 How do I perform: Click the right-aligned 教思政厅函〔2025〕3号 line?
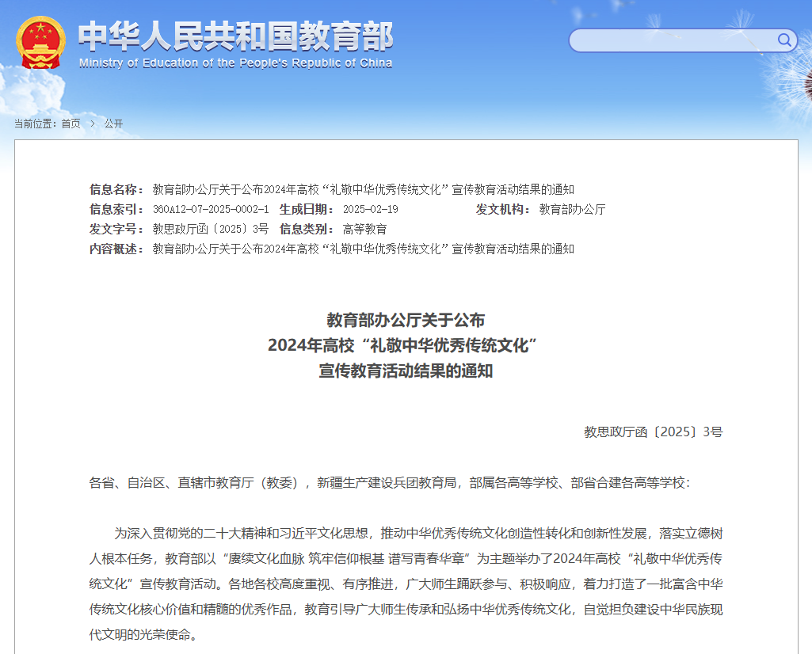click(x=653, y=432)
